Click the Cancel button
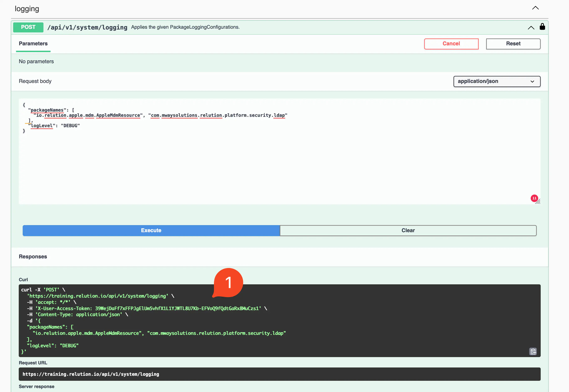This screenshot has height=392, width=569. [x=451, y=44]
